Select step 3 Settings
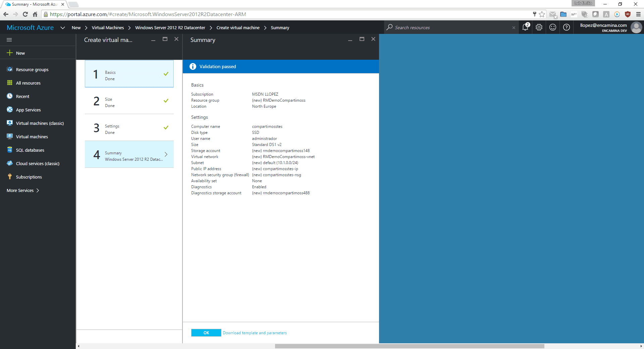 (x=129, y=128)
